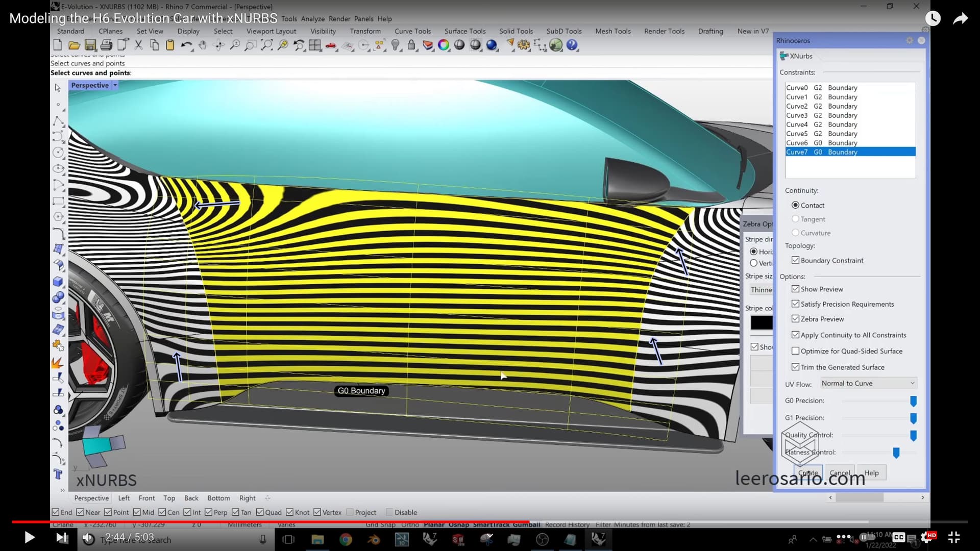Click the Print icon

coord(106,45)
